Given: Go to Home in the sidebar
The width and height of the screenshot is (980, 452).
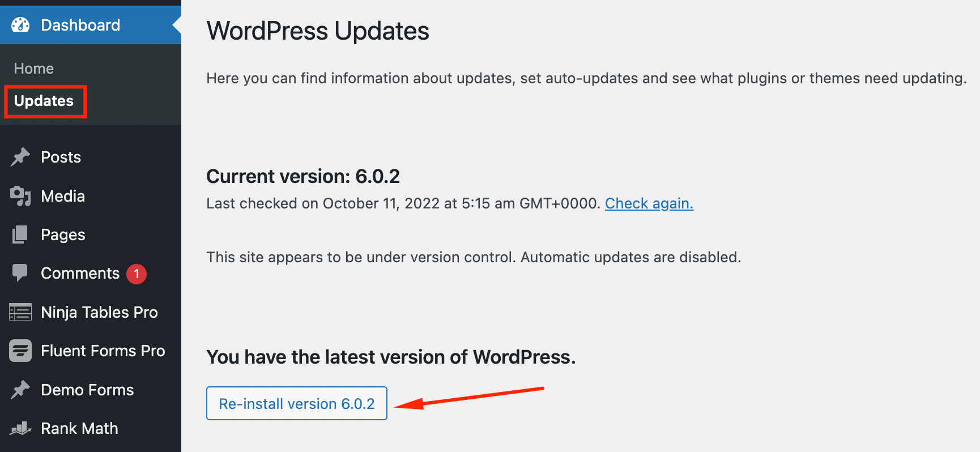Looking at the screenshot, I should click(x=33, y=68).
